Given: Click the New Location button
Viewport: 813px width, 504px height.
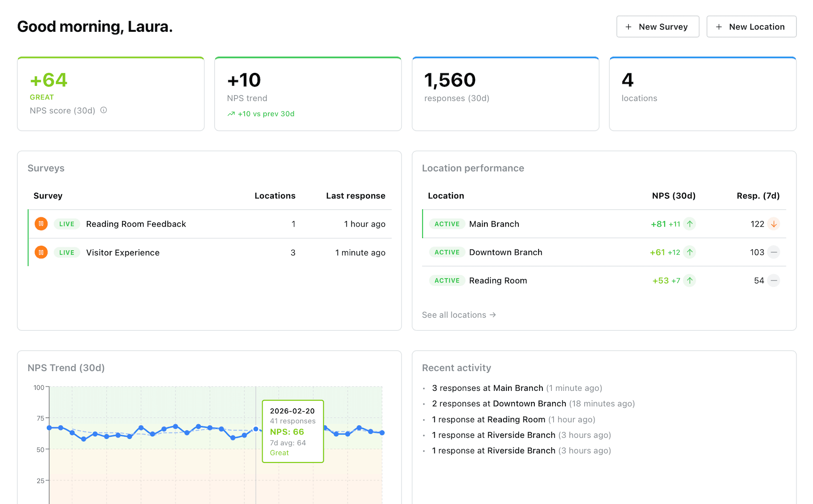Looking at the screenshot, I should 751,27.
